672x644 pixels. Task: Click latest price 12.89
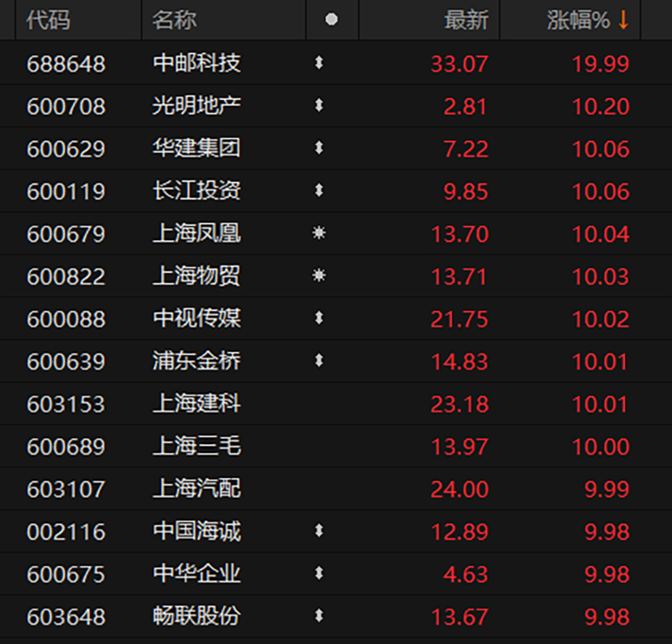point(459,531)
